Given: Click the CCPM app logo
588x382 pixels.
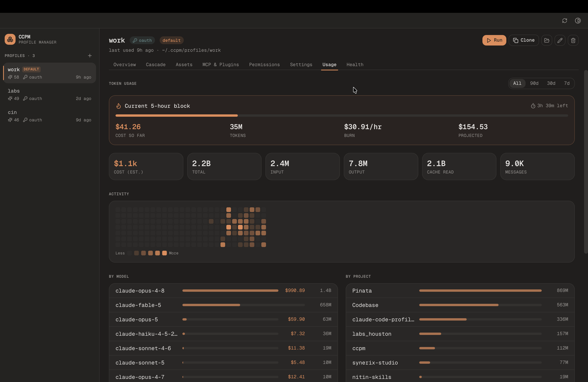Looking at the screenshot, I should 10,39.
